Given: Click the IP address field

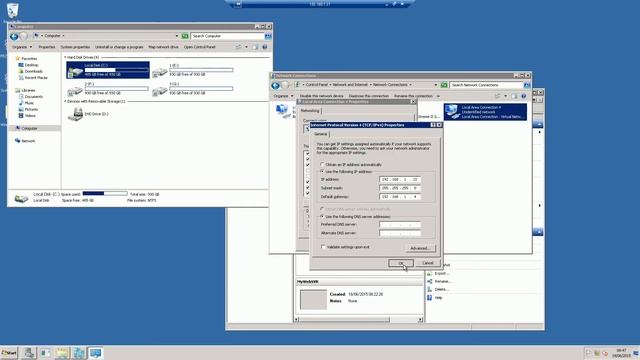Looking at the screenshot, I should coord(400,180).
